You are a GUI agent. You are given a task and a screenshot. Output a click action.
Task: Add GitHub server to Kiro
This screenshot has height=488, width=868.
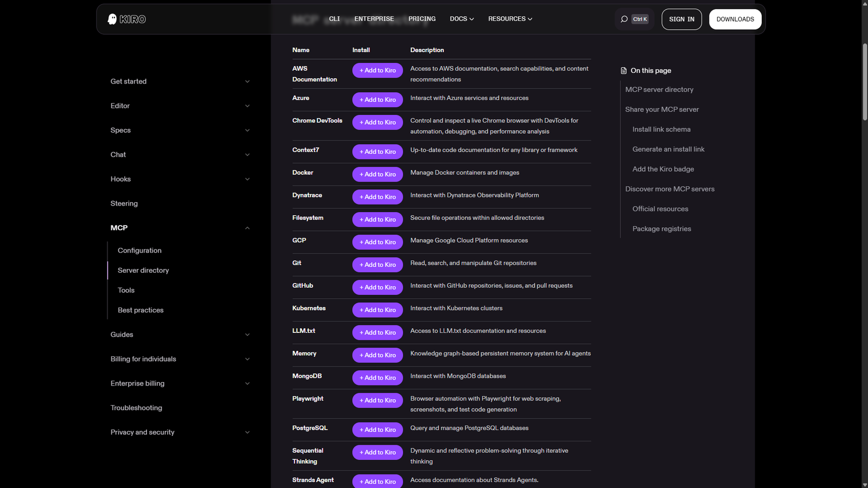click(378, 287)
